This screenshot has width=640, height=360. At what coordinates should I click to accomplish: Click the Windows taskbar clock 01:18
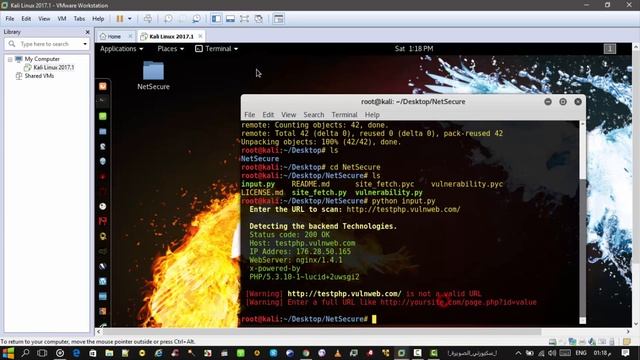pos(602,353)
